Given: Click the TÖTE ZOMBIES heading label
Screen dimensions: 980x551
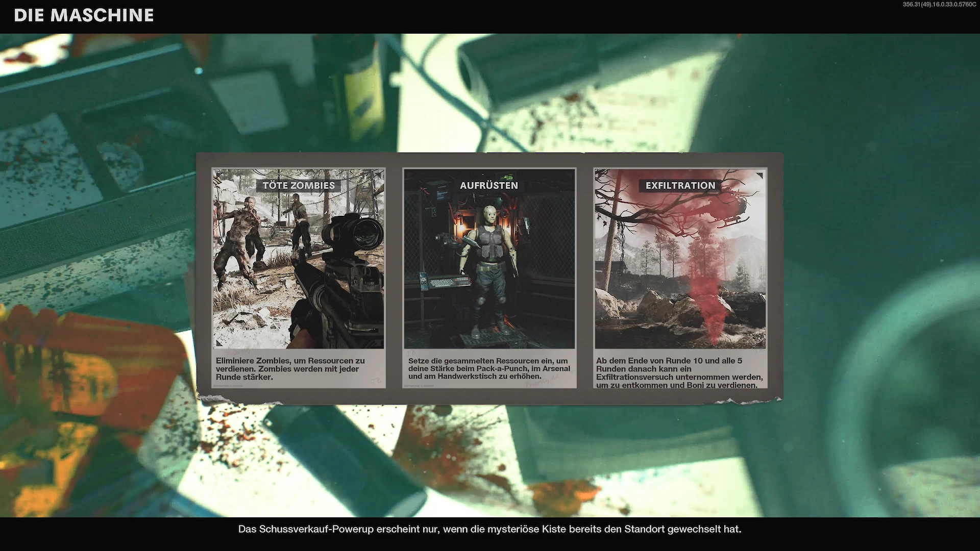Looking at the screenshot, I should click(299, 186).
